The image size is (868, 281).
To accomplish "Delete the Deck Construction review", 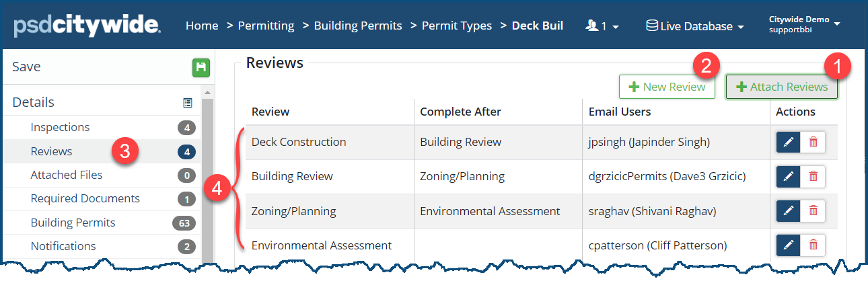I will 813,142.
